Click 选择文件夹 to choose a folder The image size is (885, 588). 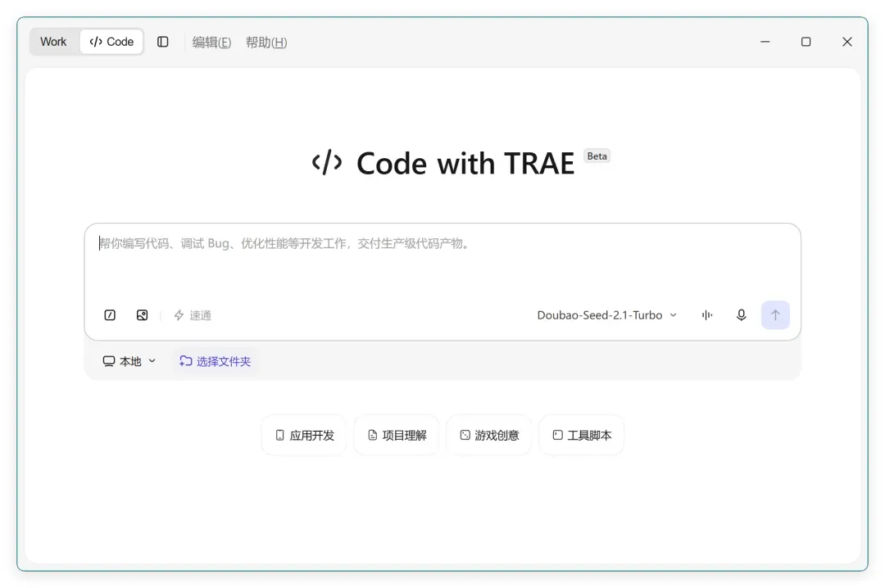(x=215, y=361)
